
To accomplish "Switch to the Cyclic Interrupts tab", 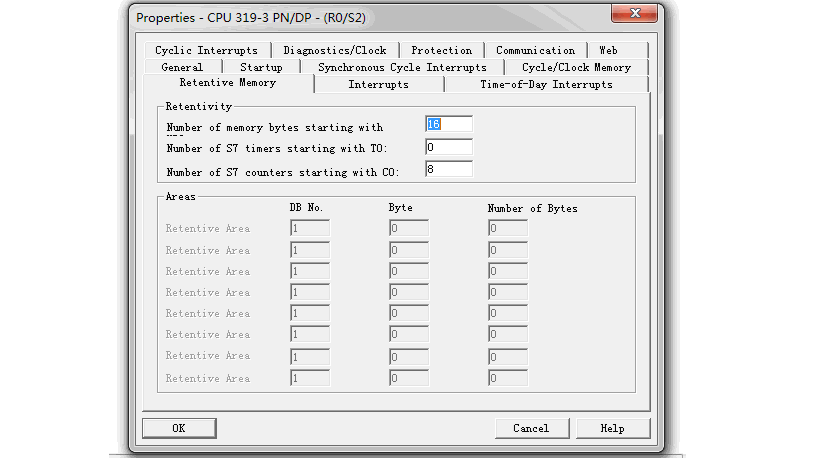I will (x=206, y=50).
